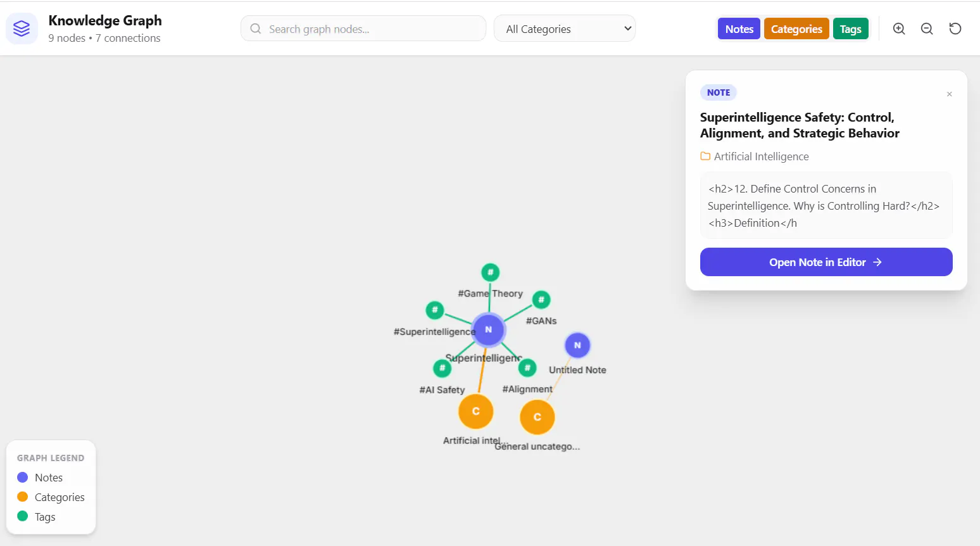Select the Untitled Note node

(x=577, y=345)
